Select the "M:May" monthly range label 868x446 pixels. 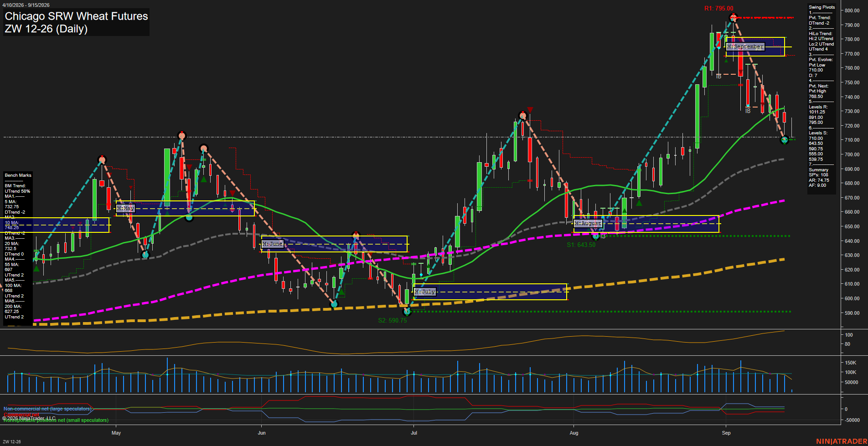(x=125, y=208)
